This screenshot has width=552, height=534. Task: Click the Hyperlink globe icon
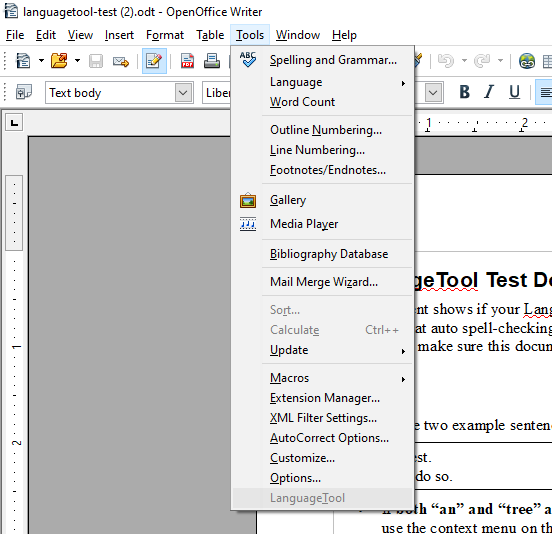[527, 61]
